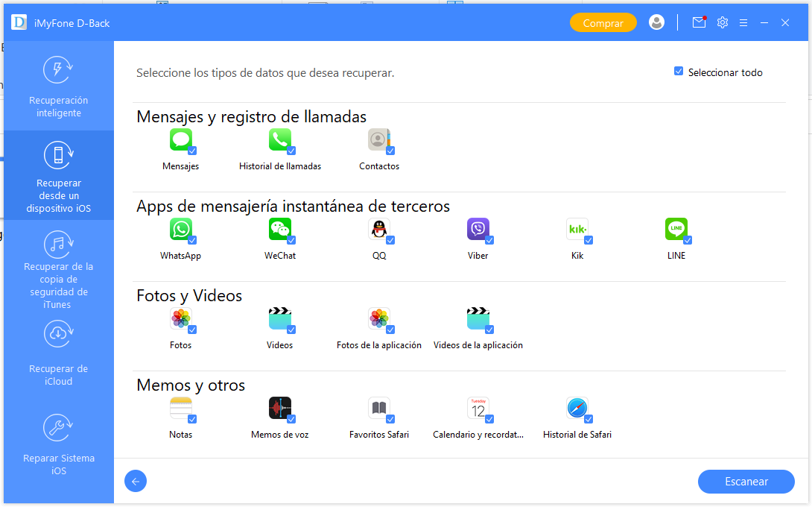Click the Memos de voz icon
The height and width of the screenshot is (507, 812).
click(x=279, y=408)
